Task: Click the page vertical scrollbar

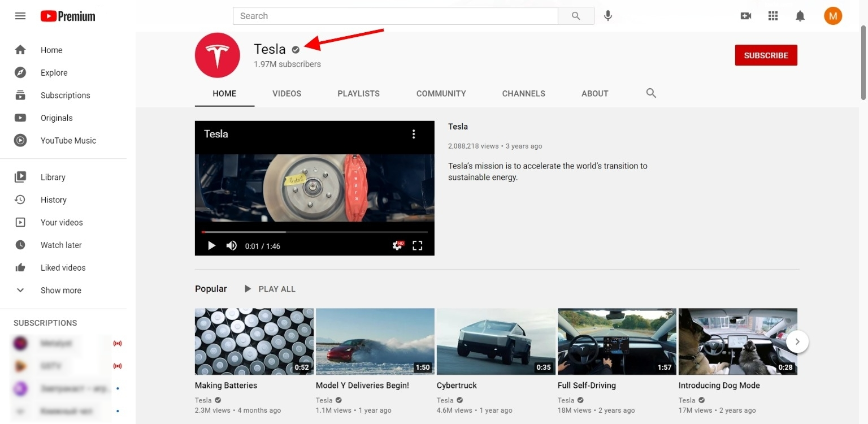Action: point(863,62)
